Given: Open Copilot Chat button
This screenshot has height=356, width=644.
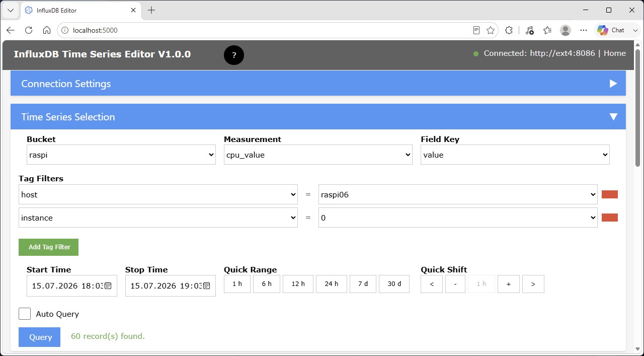Looking at the screenshot, I should (611, 30).
